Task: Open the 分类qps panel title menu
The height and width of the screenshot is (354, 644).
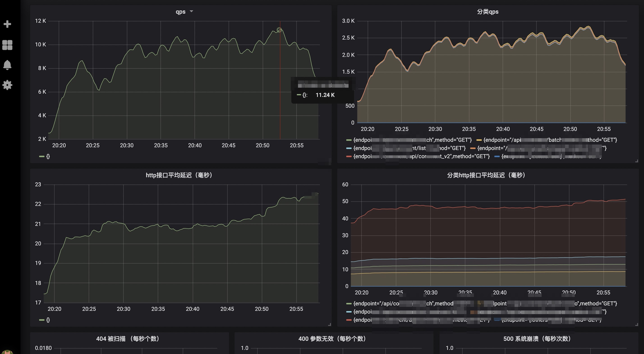Action: click(488, 12)
